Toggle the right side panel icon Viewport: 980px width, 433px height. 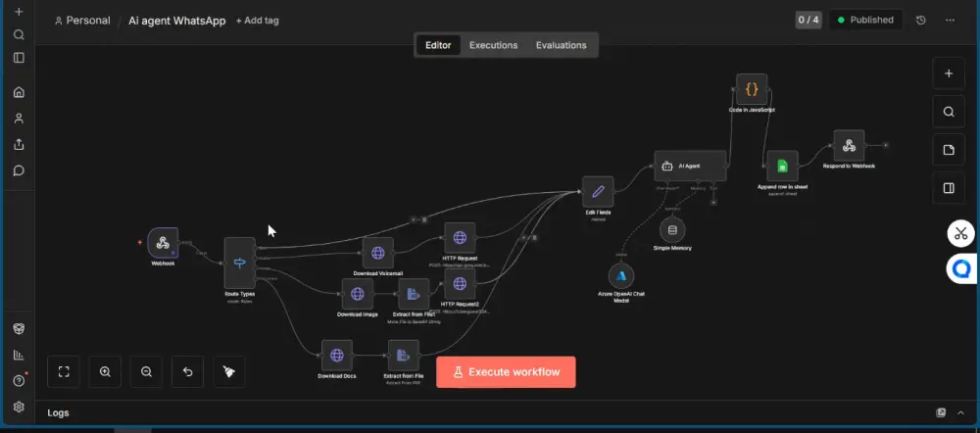pos(948,188)
